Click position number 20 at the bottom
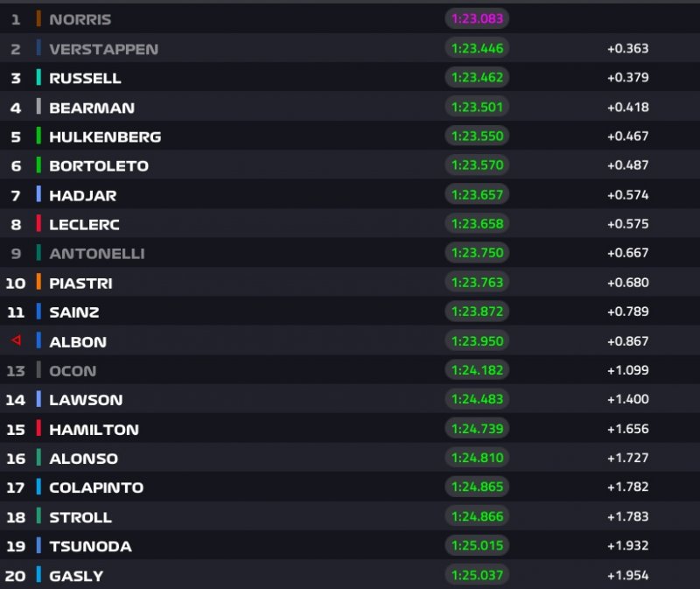This screenshot has width=700, height=589. coord(16,575)
